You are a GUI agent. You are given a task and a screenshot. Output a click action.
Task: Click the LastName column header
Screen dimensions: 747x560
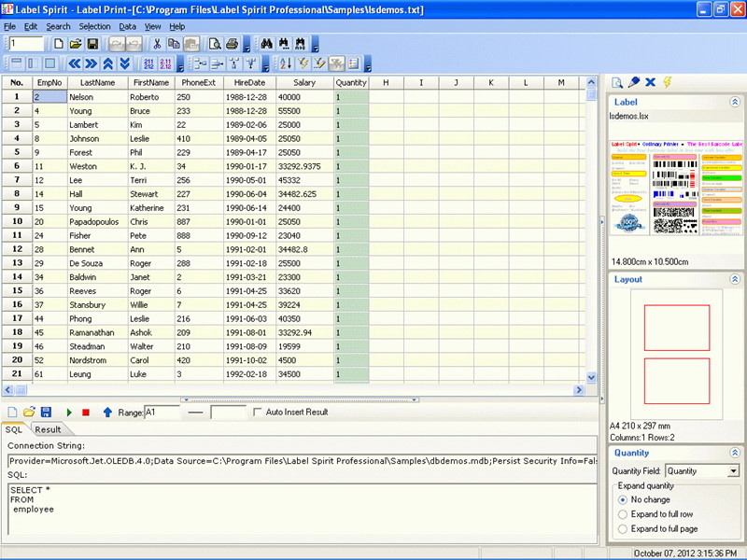click(97, 83)
